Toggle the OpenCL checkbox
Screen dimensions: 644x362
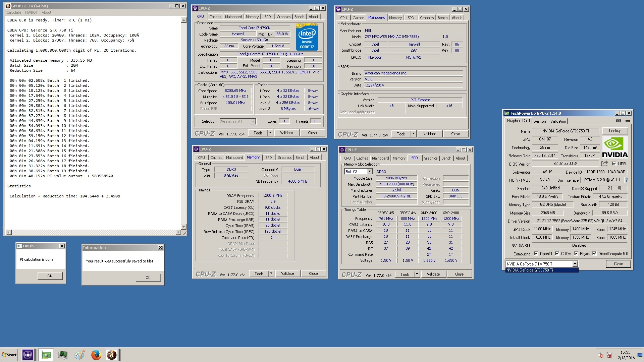pyautogui.click(x=536, y=254)
